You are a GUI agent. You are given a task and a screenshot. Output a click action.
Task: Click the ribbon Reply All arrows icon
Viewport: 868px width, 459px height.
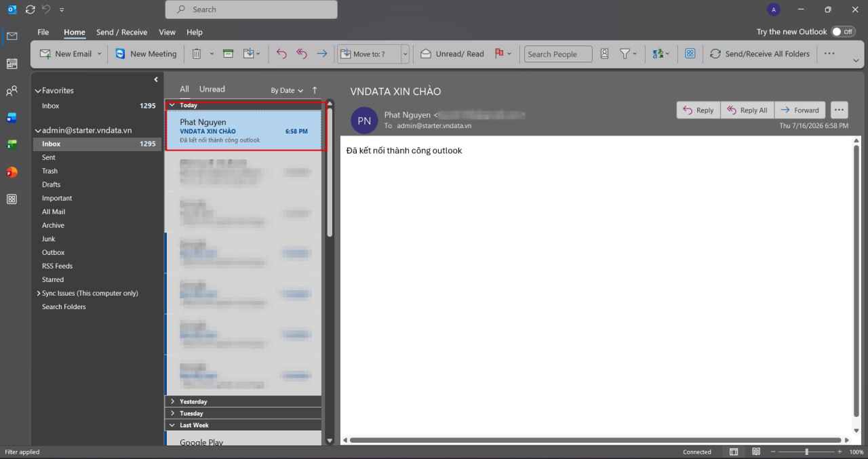pos(302,54)
